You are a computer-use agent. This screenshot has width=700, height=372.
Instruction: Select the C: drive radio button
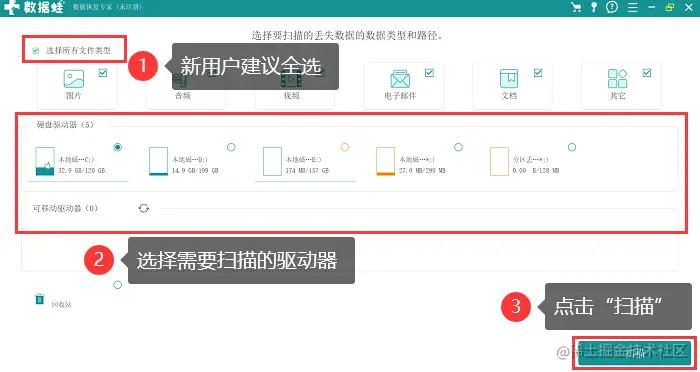tap(117, 147)
